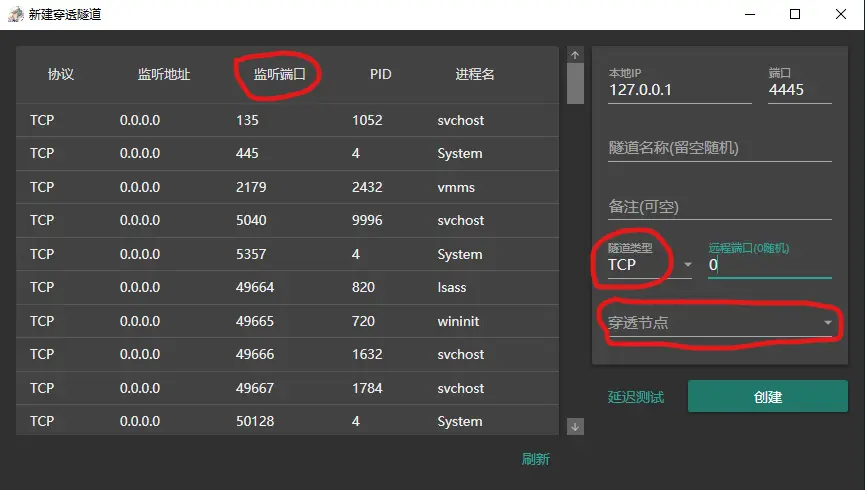Minimize the 新建穿透隧道 window
This screenshot has height=490, width=865.
tap(750, 14)
